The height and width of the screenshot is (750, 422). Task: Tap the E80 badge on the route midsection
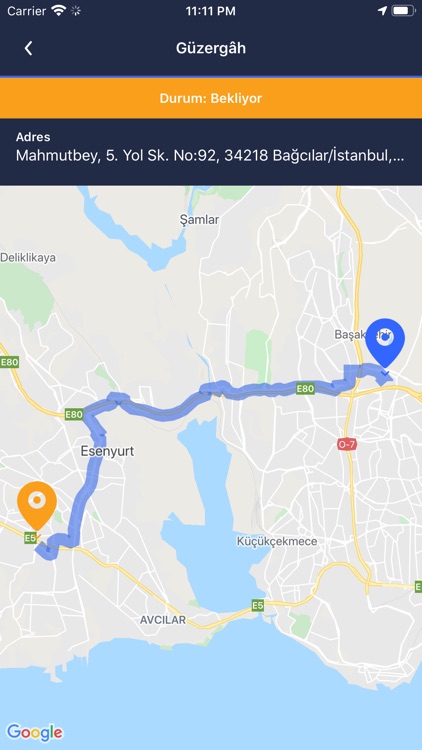tap(305, 388)
